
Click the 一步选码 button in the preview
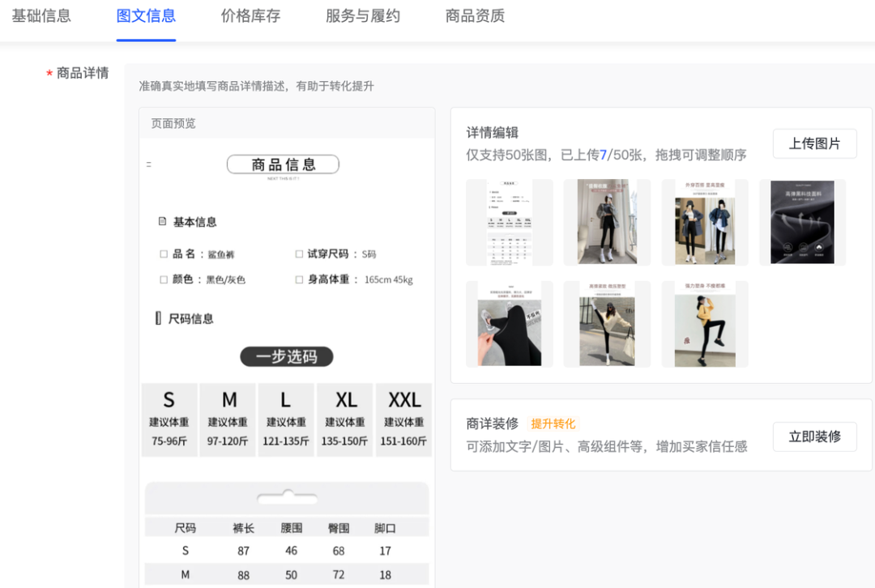(288, 356)
